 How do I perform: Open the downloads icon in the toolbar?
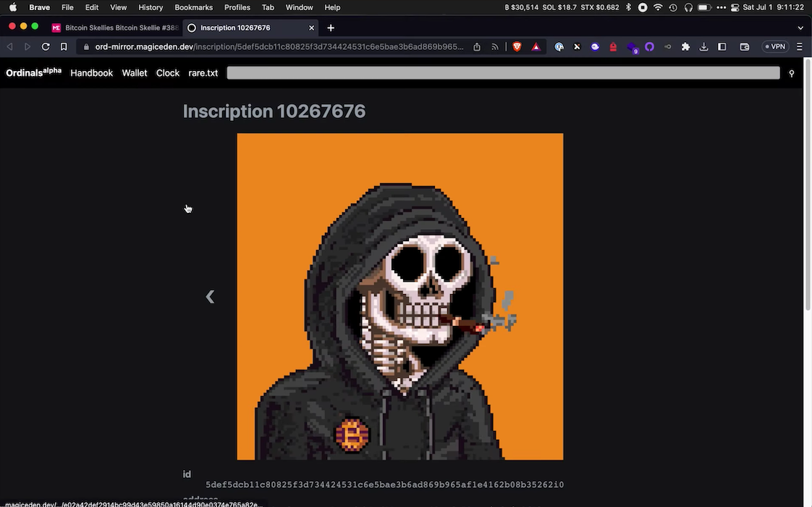703,46
